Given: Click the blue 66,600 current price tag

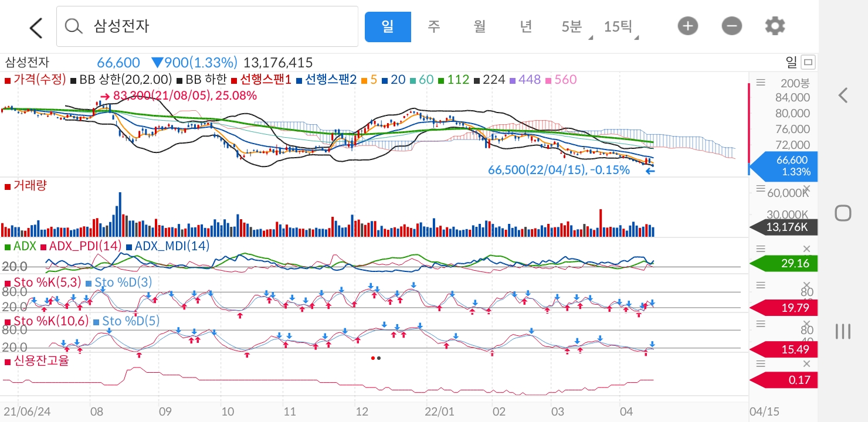Looking at the screenshot, I should 783,166.
